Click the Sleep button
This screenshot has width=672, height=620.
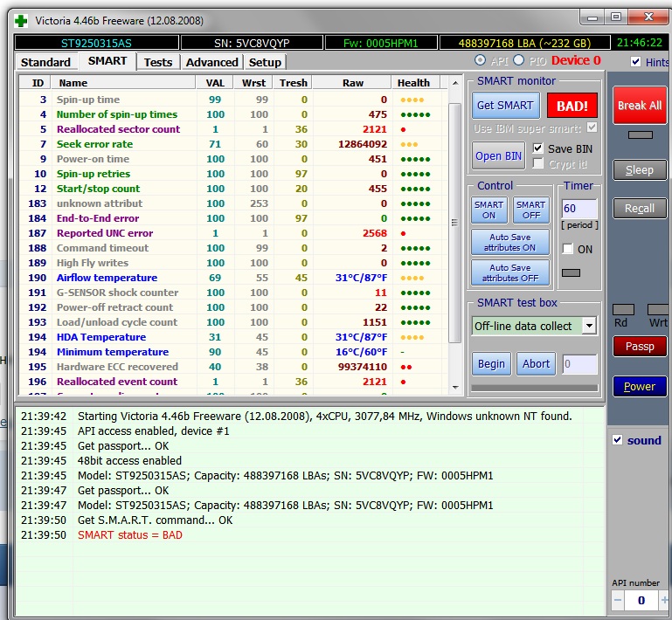(640, 170)
